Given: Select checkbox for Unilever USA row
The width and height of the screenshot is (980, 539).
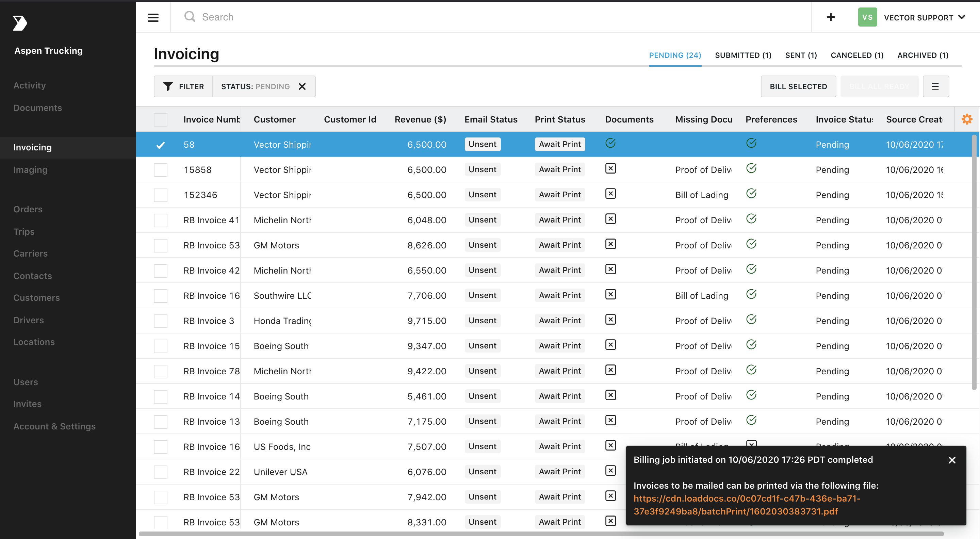Looking at the screenshot, I should (161, 472).
